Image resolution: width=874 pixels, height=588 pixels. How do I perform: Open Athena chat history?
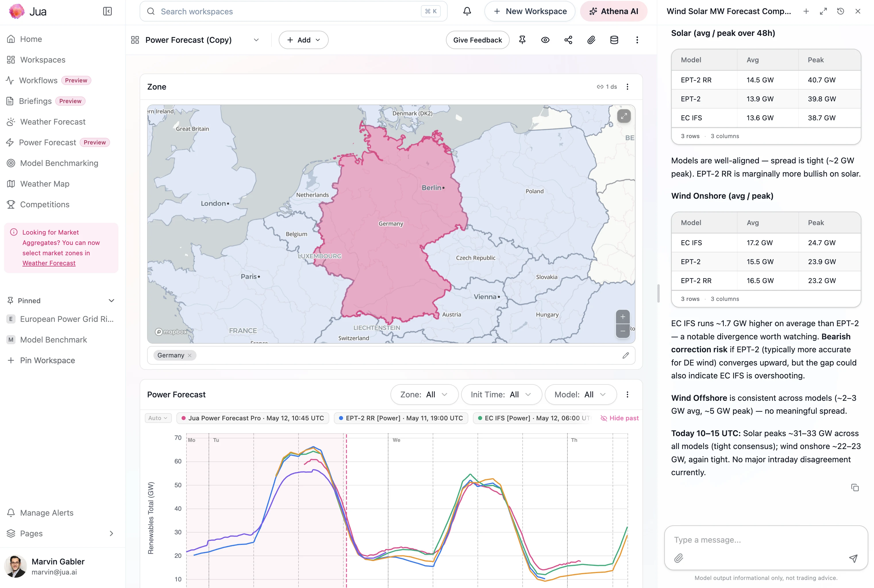point(840,11)
